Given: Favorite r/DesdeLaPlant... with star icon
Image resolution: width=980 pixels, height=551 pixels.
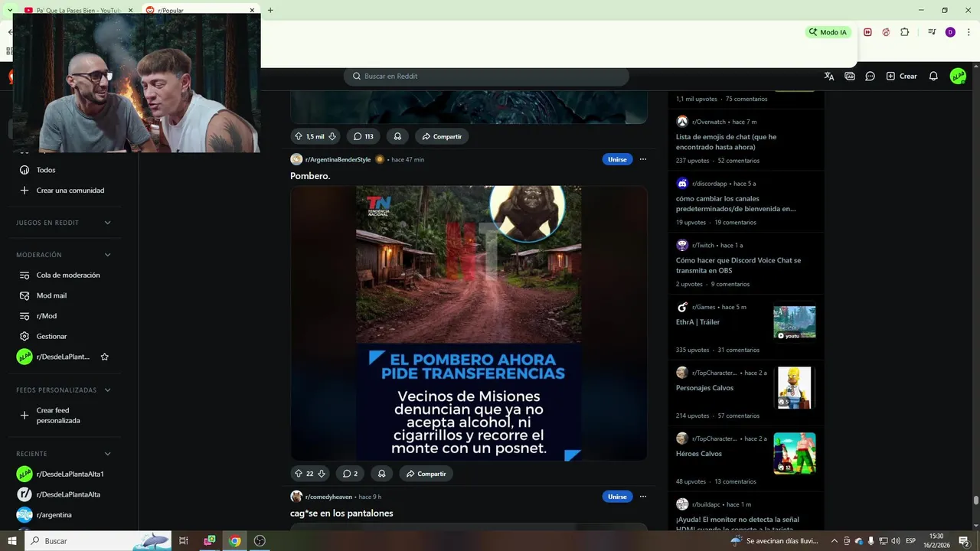Looking at the screenshot, I should click(x=105, y=357).
